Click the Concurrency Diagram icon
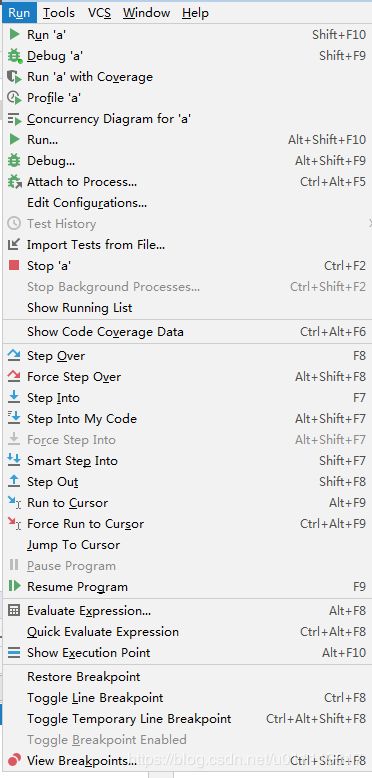Screen dimensions: 372x778 click(x=15, y=119)
